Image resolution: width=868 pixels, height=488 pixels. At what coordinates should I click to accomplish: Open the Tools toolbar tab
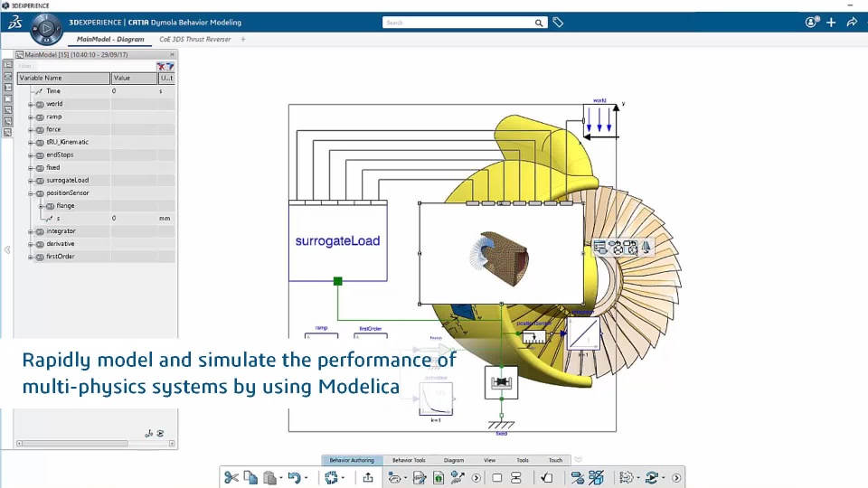(x=523, y=460)
